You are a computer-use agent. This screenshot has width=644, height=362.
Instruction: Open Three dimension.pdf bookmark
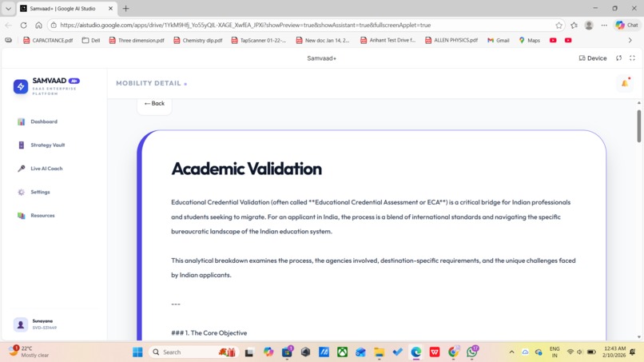point(137,40)
